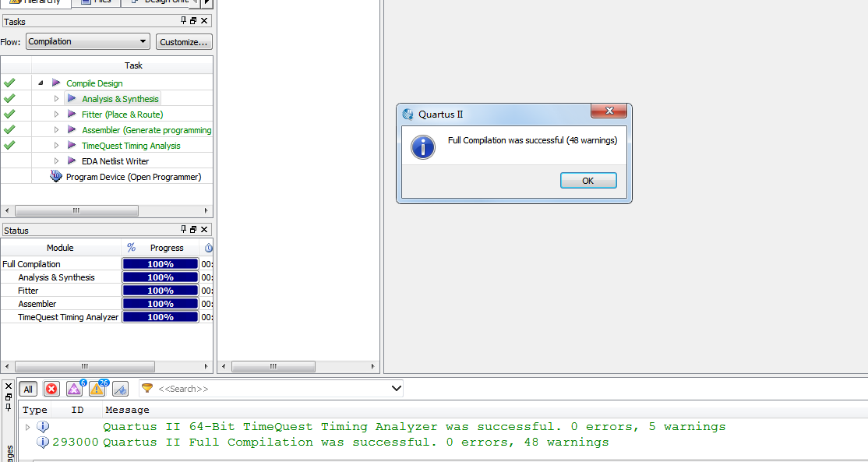Click the info icon of message 293000
868x462 pixels.
click(x=43, y=442)
